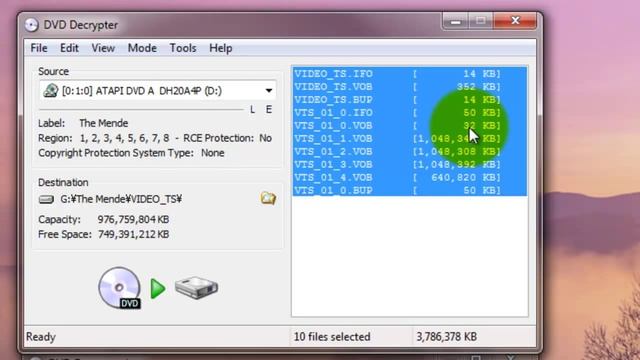Open the Help menu

pyautogui.click(x=221, y=48)
